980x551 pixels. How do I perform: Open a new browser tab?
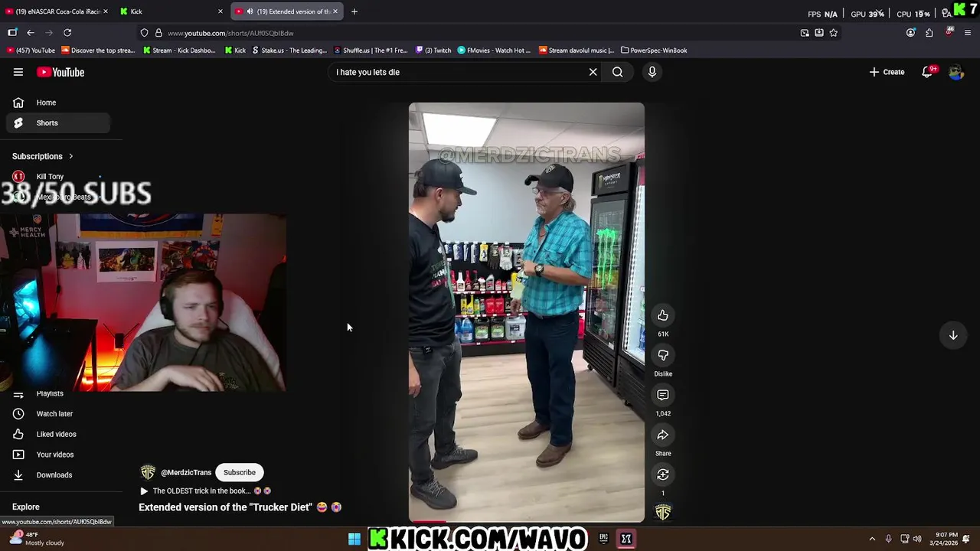click(x=354, y=11)
